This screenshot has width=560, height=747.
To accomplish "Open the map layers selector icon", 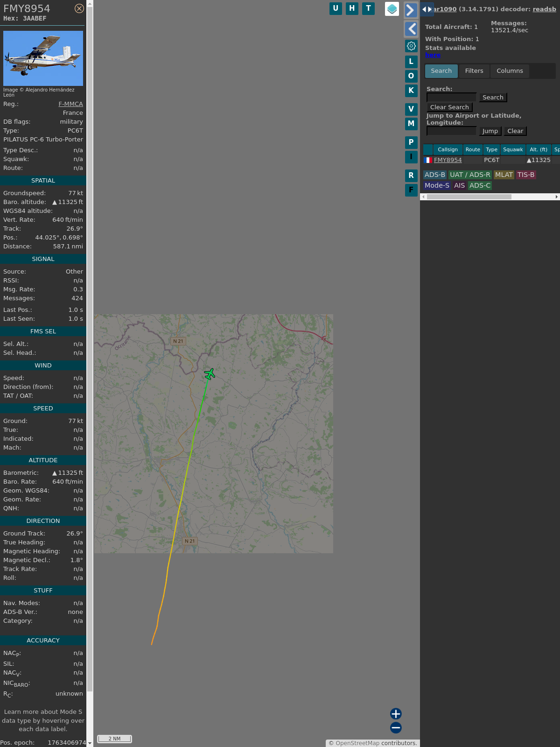I will [392, 9].
